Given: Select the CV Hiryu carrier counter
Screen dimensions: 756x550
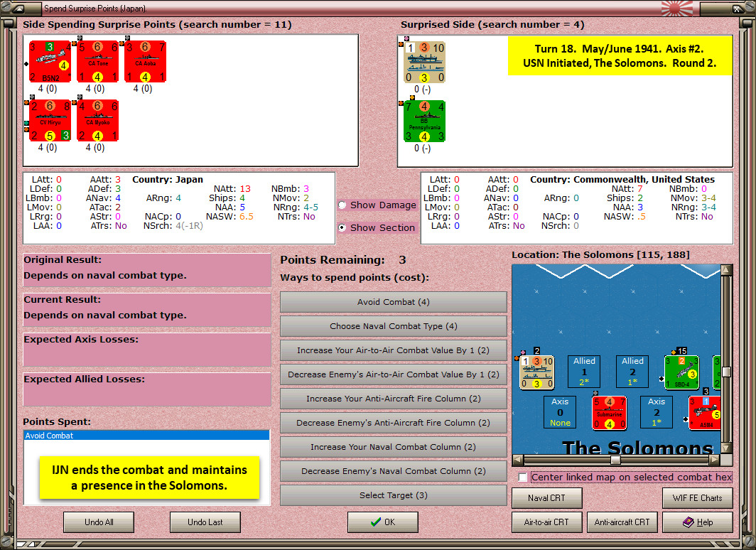Looking at the screenshot, I should [x=50, y=121].
